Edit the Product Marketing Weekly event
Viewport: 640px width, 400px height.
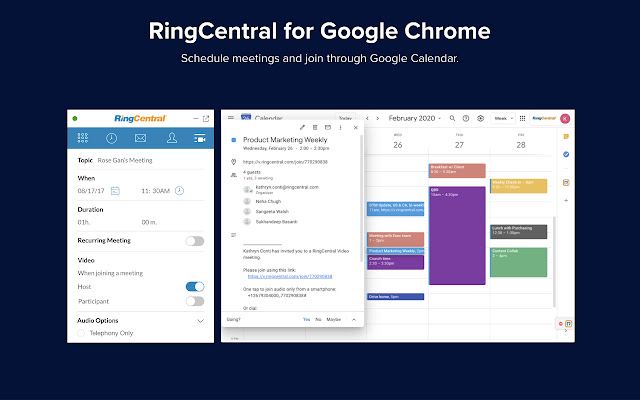302,127
